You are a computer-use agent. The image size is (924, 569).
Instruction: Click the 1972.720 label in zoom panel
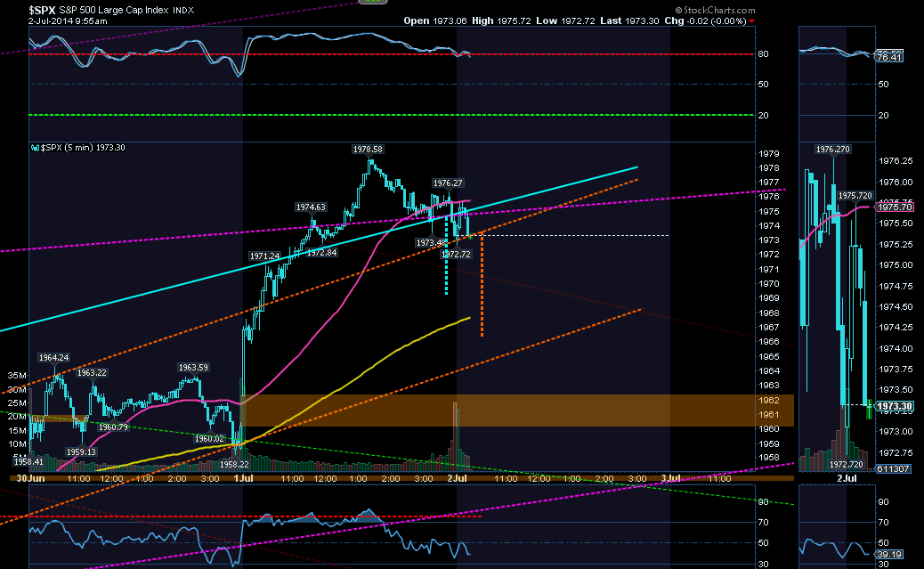coord(847,465)
